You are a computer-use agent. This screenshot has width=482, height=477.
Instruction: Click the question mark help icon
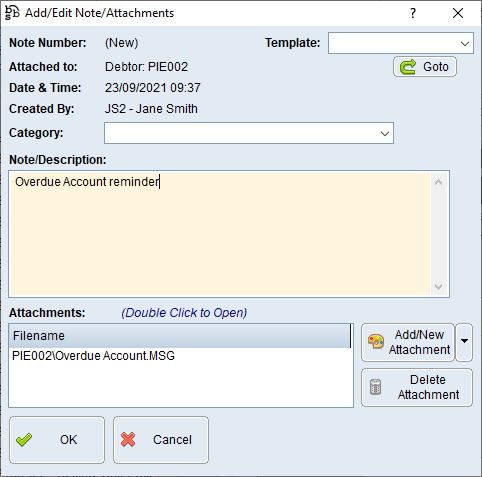click(x=413, y=13)
